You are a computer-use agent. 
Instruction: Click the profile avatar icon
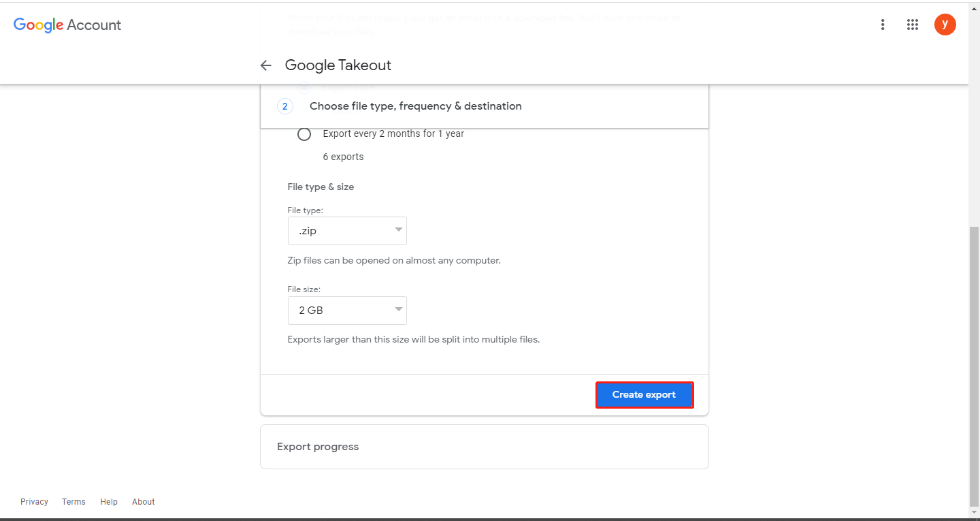pos(945,25)
